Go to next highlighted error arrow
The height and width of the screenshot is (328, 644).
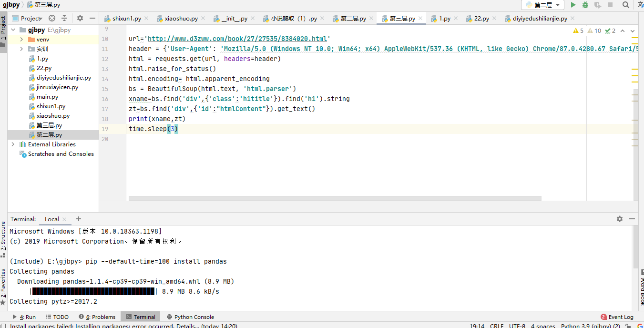click(633, 31)
